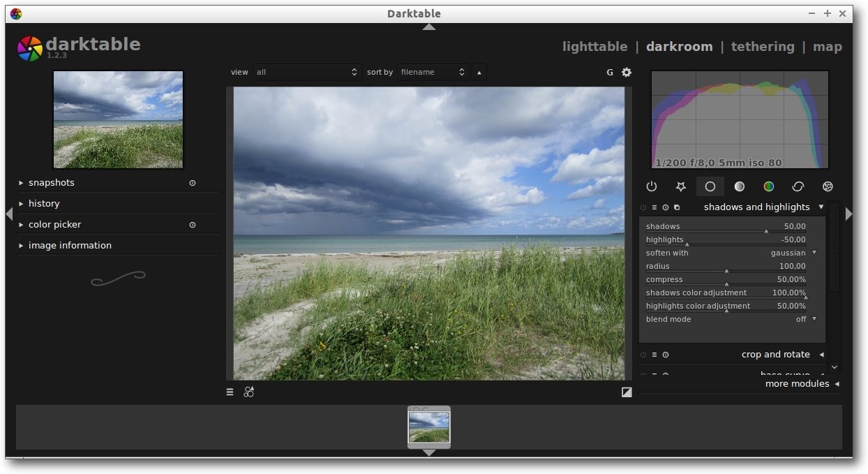The width and height of the screenshot is (868, 474).
Task: Toggle over/under exposure indicator icon
Action: (x=627, y=392)
